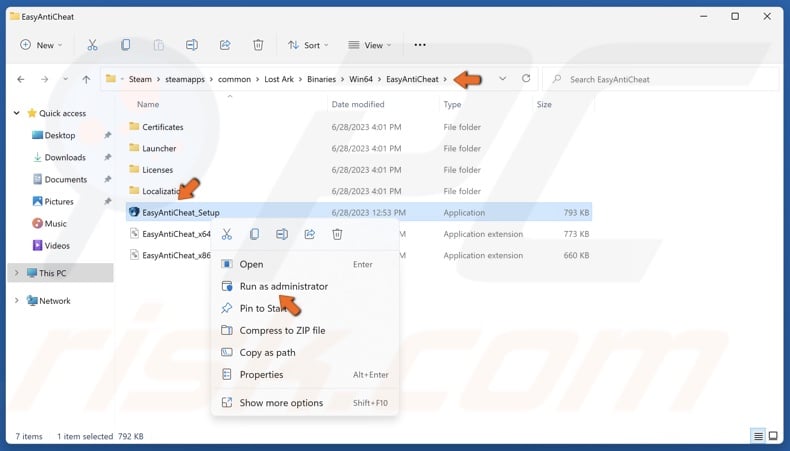
Task: Go forward with the Forward arrow
Action: (x=44, y=79)
